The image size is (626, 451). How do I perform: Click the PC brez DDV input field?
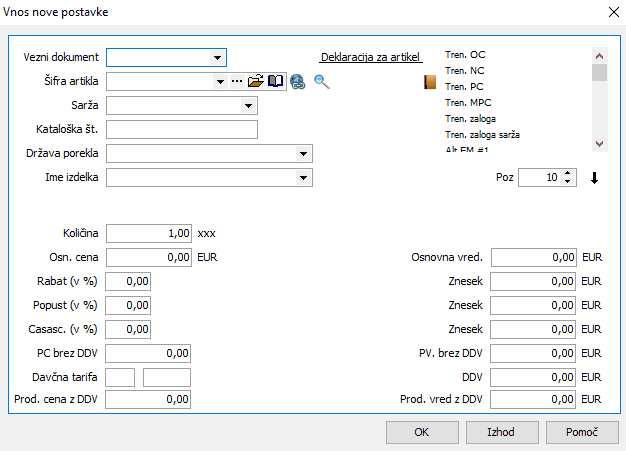[x=148, y=353]
